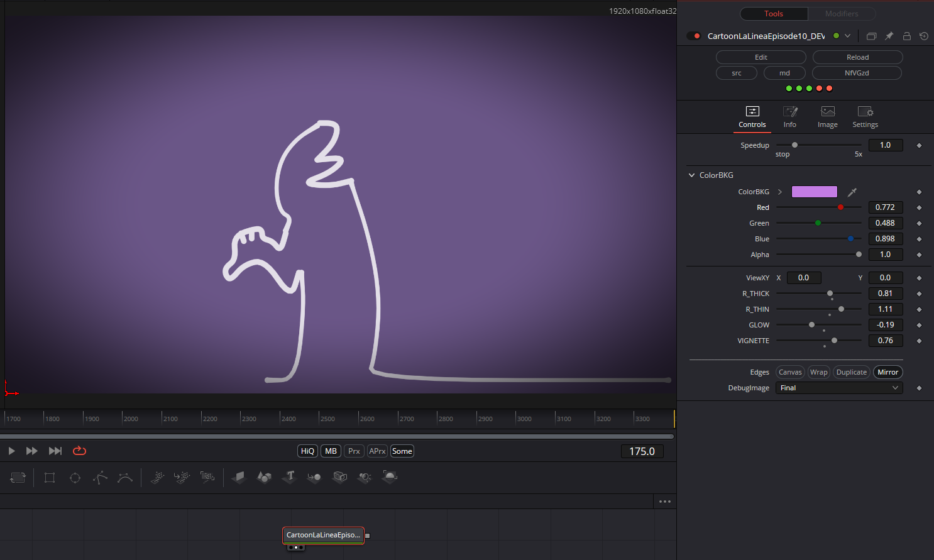The image size is (934, 560).
Task: Select Duplicate edges option
Action: [852, 372]
